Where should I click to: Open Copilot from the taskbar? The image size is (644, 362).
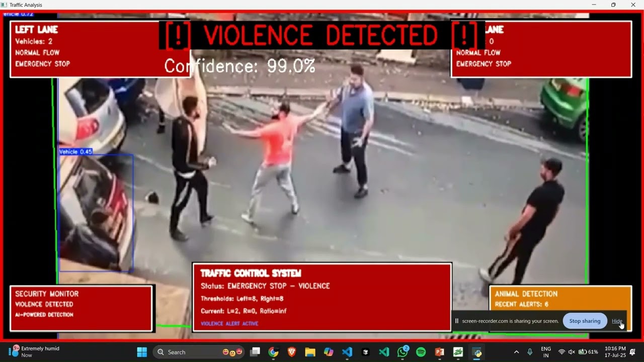pos(329,352)
